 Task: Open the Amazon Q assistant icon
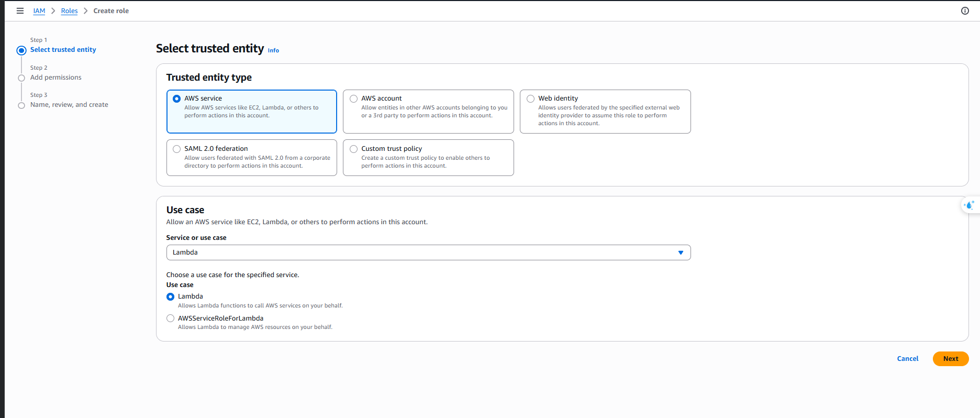(x=970, y=205)
